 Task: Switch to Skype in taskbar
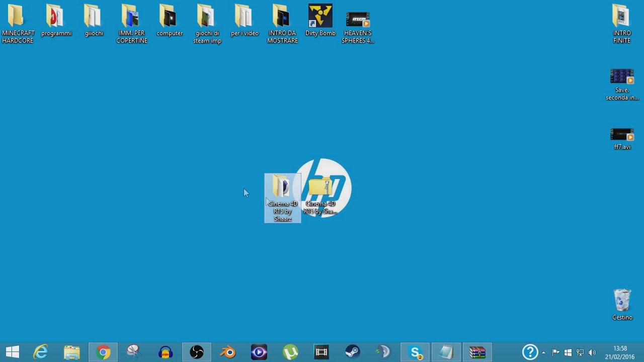click(x=415, y=352)
